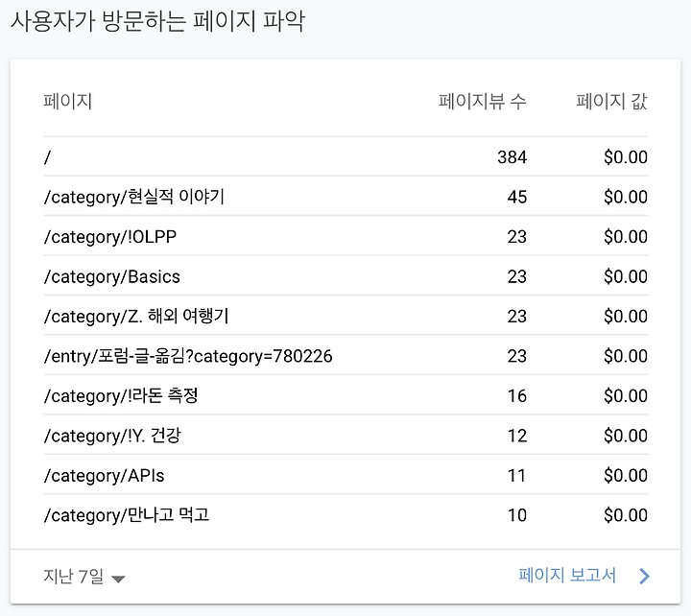
Task: Click the 페이지뷰 수 column header
Action: click(482, 102)
